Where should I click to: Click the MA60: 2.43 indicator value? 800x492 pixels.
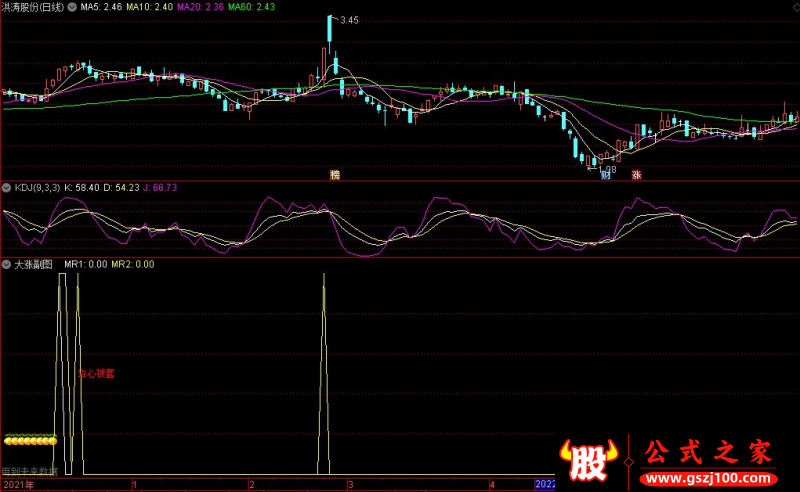tap(252, 7)
